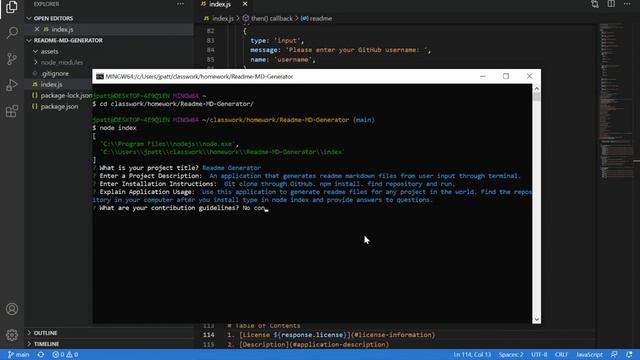Viewport: 640px width, 360px height.
Task: Change the file encoding UTF-8
Action: [540, 354]
